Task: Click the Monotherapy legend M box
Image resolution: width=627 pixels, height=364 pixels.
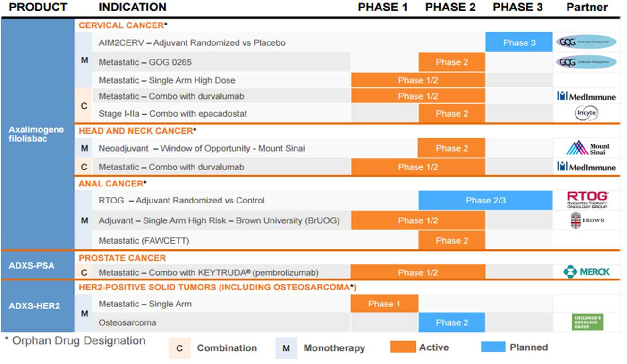Action: (x=286, y=348)
